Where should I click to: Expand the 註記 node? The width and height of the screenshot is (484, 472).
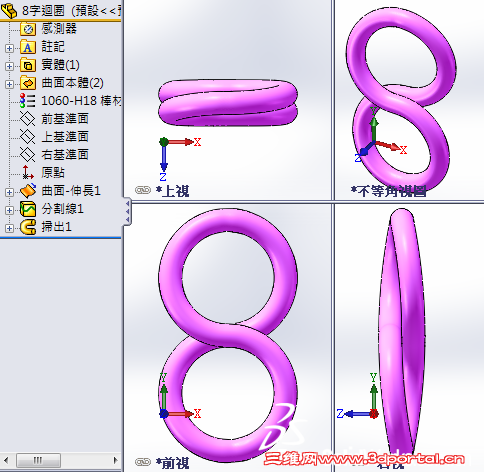9,48
